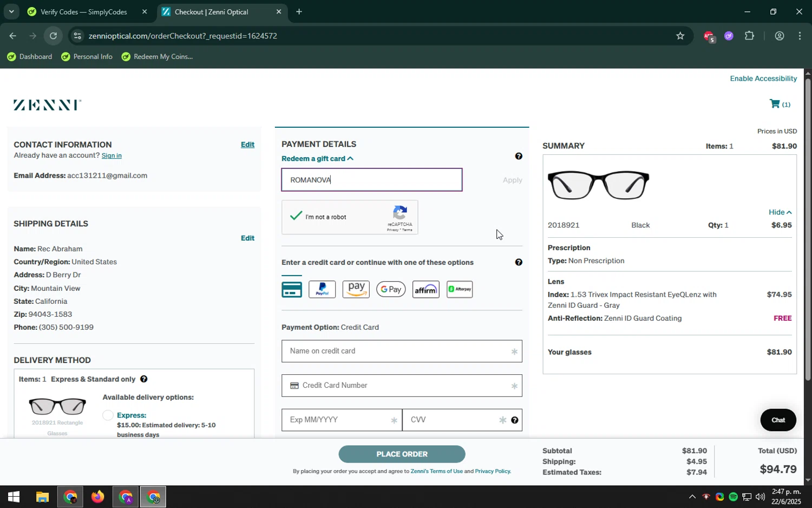Edit the shipping details
The width and height of the screenshot is (812, 508).
(x=247, y=238)
